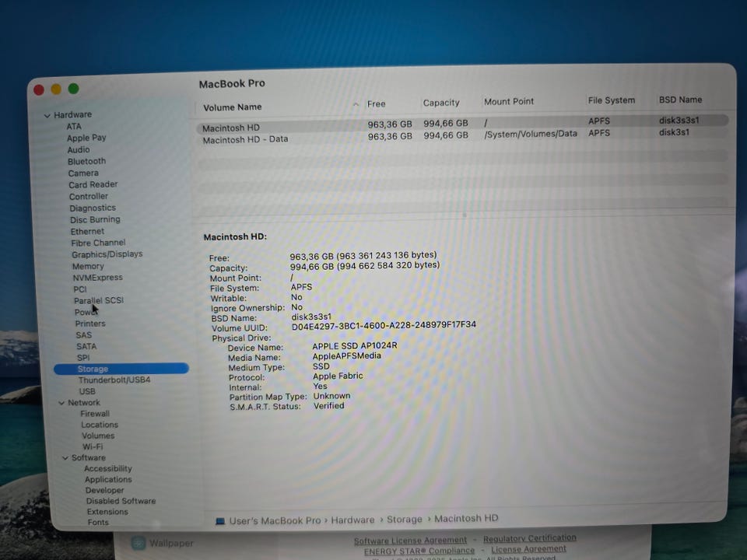Select Graphics/Displays entry
The height and width of the screenshot is (560, 747).
click(107, 254)
